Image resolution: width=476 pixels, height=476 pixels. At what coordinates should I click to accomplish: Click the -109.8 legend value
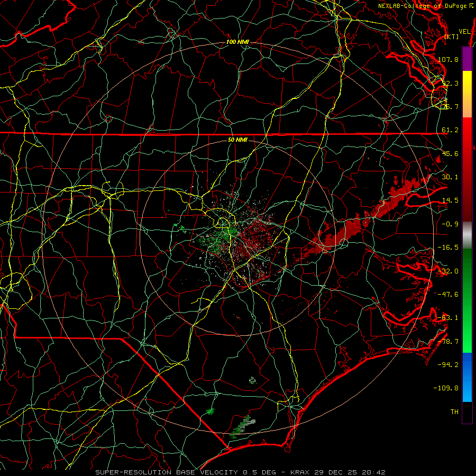pos(446,388)
